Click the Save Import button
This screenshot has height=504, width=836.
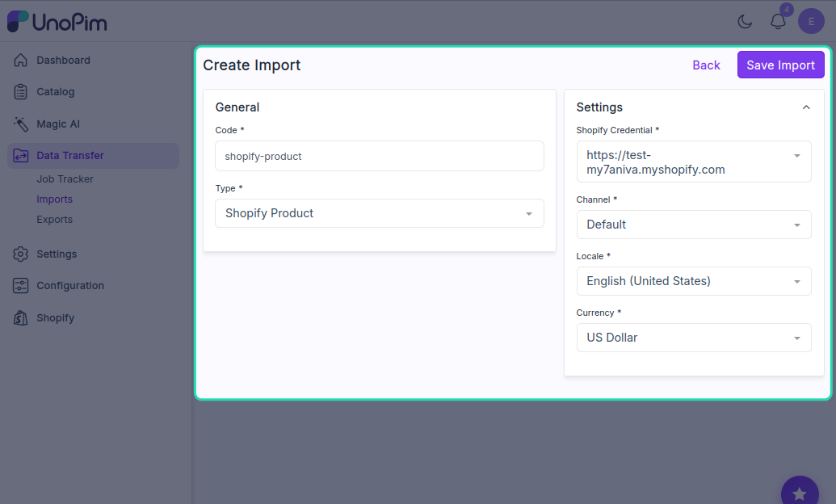pos(780,65)
